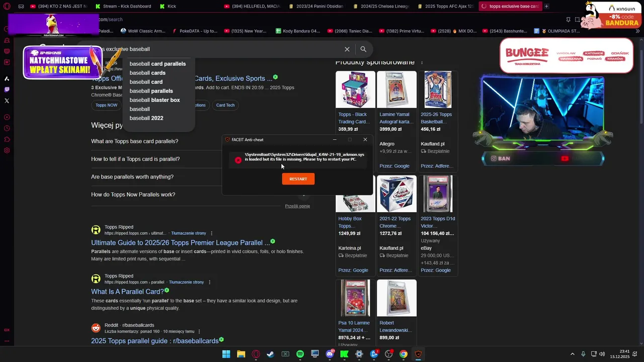644x362 pixels.
Task: Select suggestion baseball blaster box
Action: point(154,100)
